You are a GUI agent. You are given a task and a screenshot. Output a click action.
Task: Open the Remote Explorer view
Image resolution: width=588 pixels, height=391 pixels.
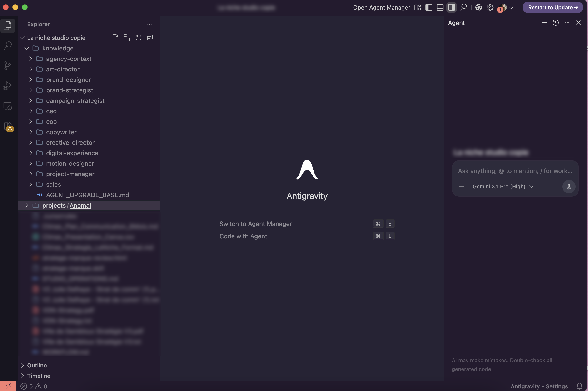[x=8, y=106]
